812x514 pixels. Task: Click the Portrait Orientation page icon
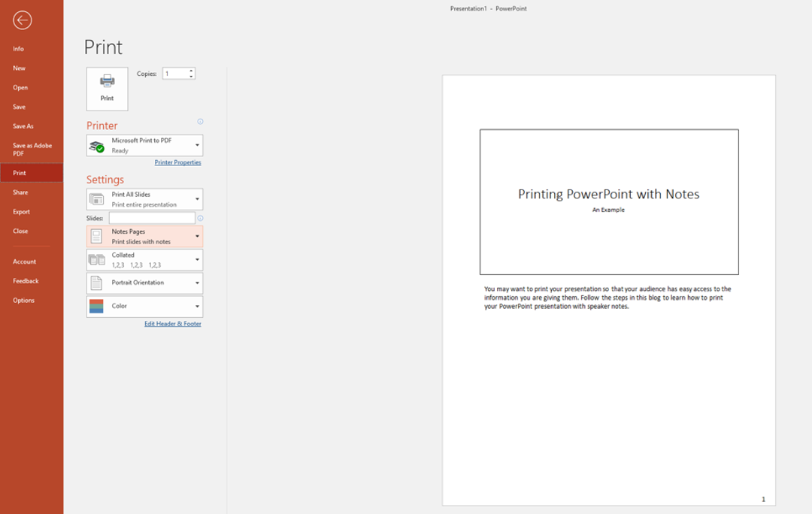pos(97,283)
